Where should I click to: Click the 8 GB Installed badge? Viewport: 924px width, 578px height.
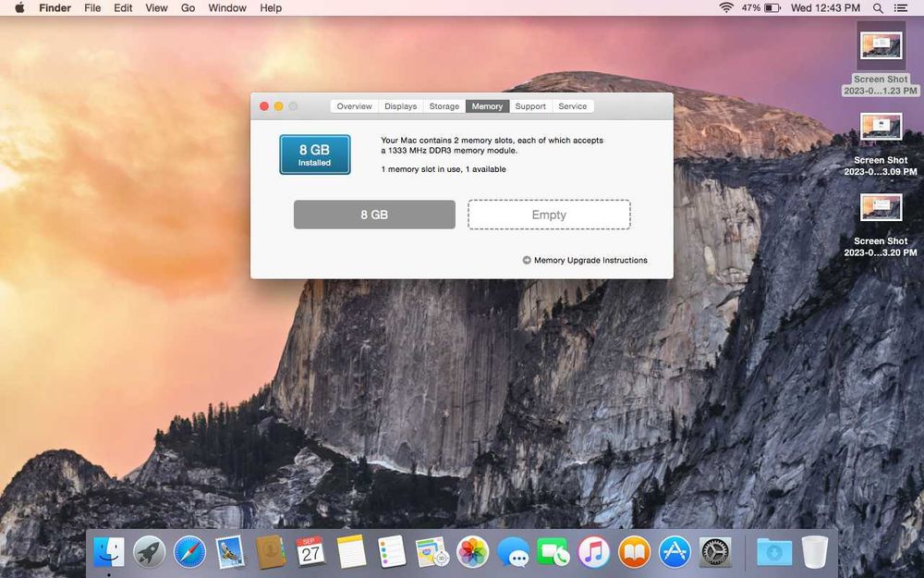pos(315,154)
